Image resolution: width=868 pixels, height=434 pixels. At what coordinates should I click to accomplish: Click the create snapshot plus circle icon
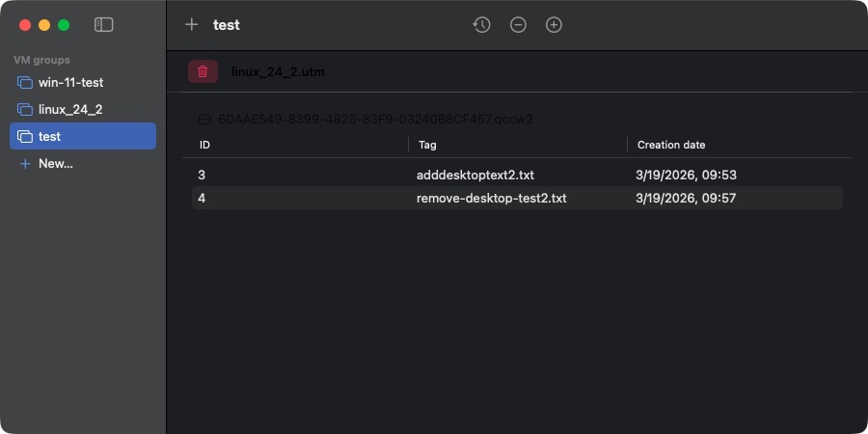click(x=554, y=25)
